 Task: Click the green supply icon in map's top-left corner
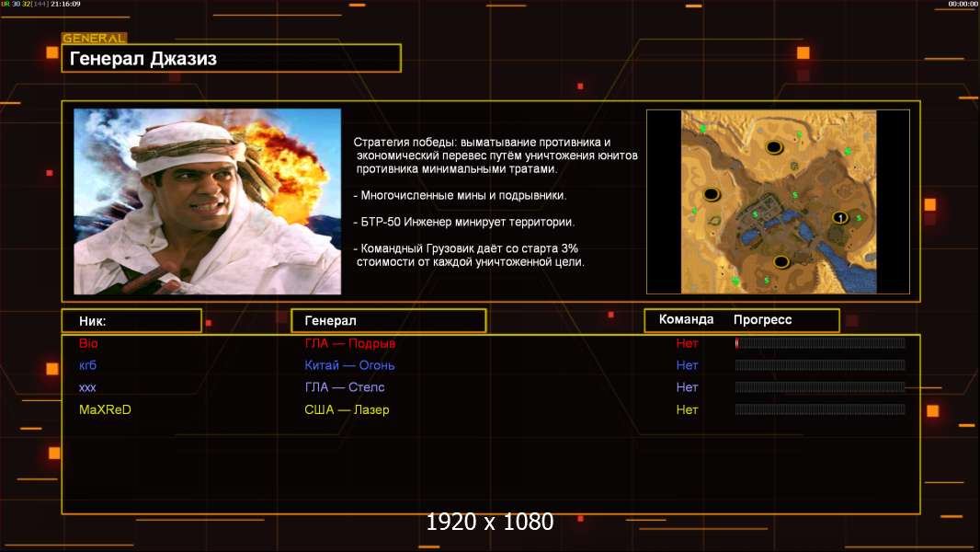tap(703, 129)
